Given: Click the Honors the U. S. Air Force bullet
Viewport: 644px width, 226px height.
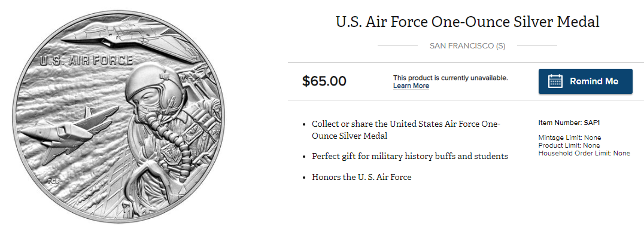Looking at the screenshot, I should click(x=362, y=177).
